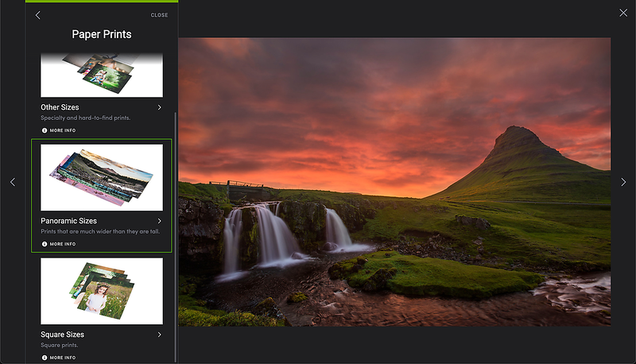Close the lightbox with the X icon
The width and height of the screenshot is (636, 364).
click(623, 13)
